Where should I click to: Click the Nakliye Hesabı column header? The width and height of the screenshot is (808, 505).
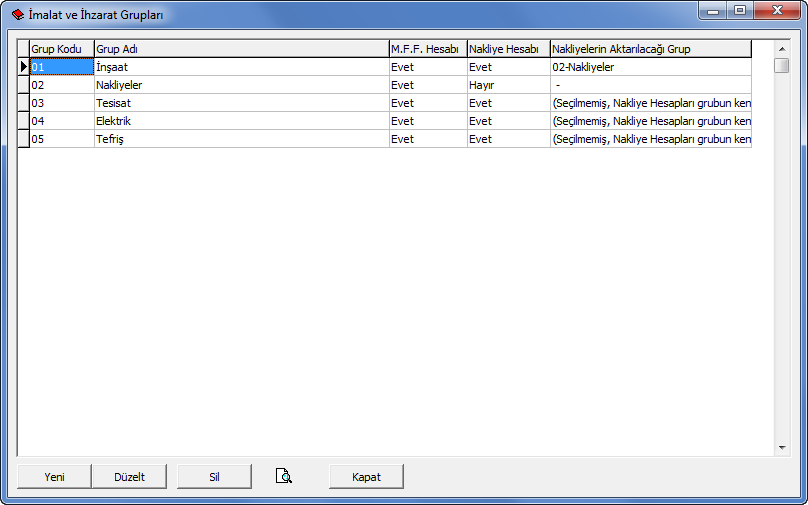[x=507, y=49]
